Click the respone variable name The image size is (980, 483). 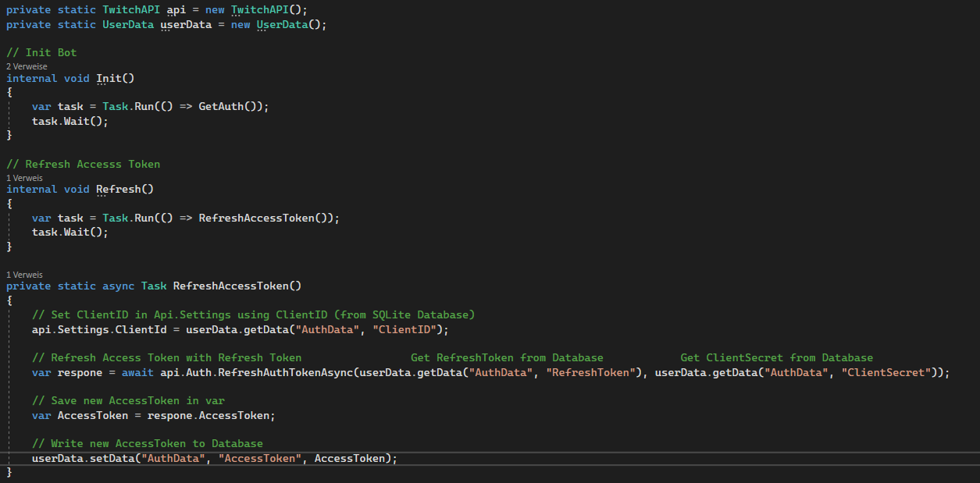pyautogui.click(x=77, y=372)
